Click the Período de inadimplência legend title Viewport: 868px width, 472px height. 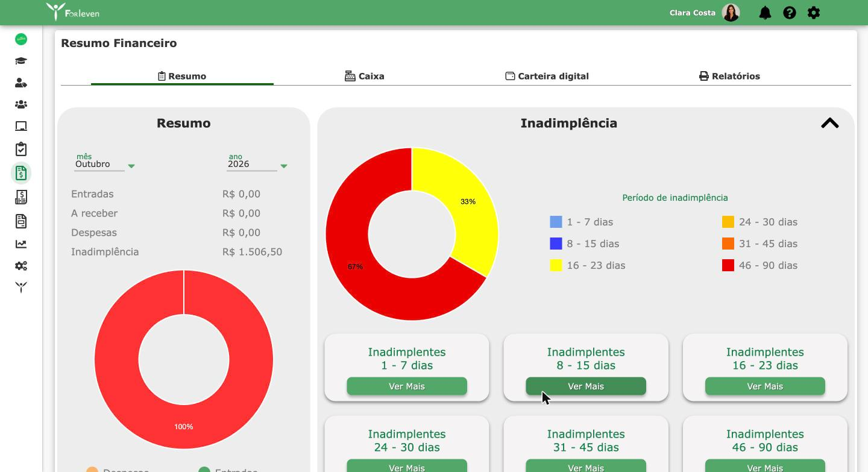(x=675, y=198)
